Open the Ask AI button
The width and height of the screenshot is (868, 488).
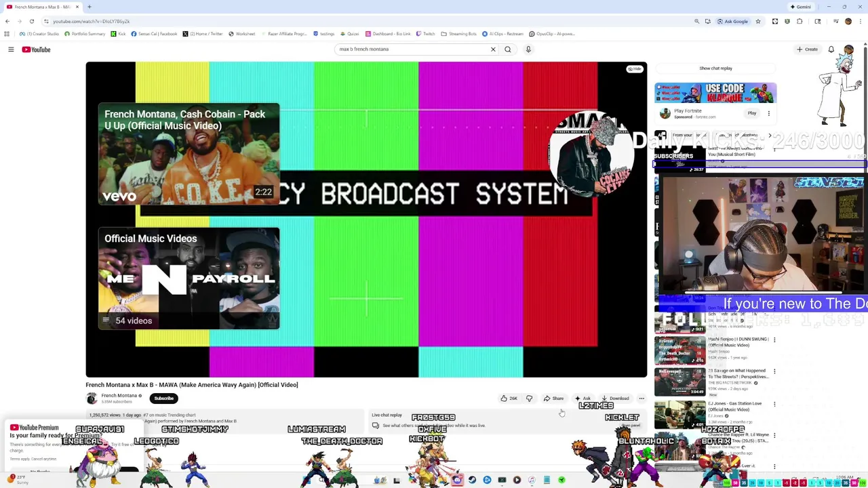click(583, 399)
